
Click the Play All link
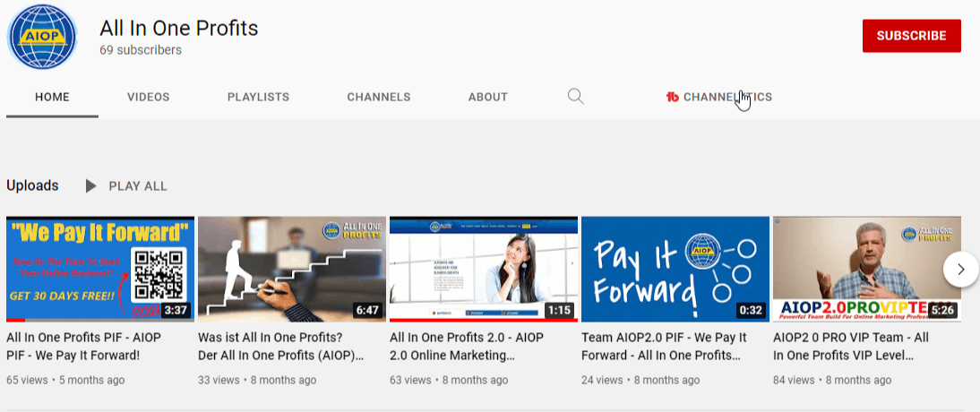coord(138,185)
